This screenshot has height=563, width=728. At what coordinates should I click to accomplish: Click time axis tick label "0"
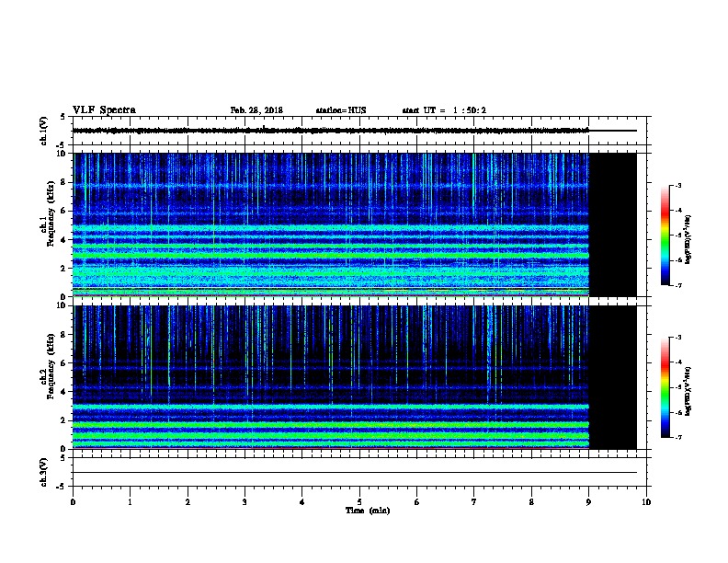(73, 502)
